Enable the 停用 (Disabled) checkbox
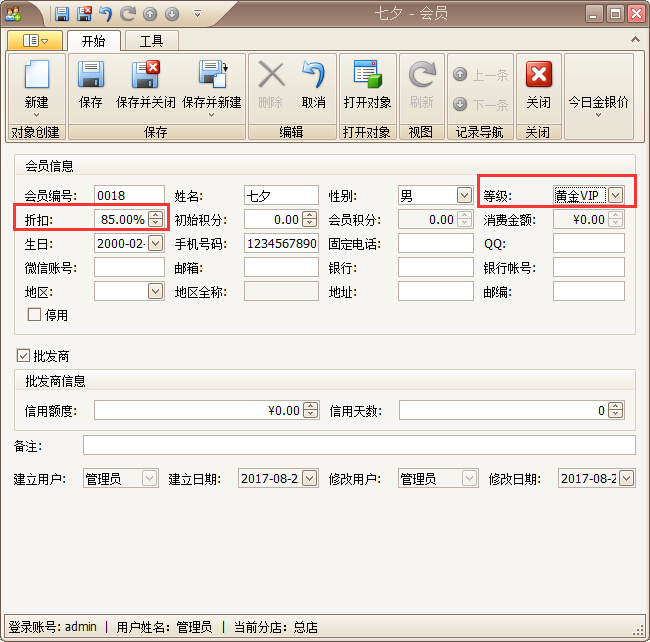 [x=34, y=315]
